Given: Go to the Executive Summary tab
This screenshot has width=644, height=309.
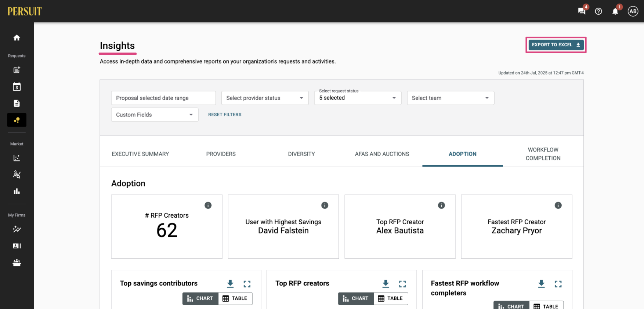Looking at the screenshot, I should pyautogui.click(x=140, y=154).
